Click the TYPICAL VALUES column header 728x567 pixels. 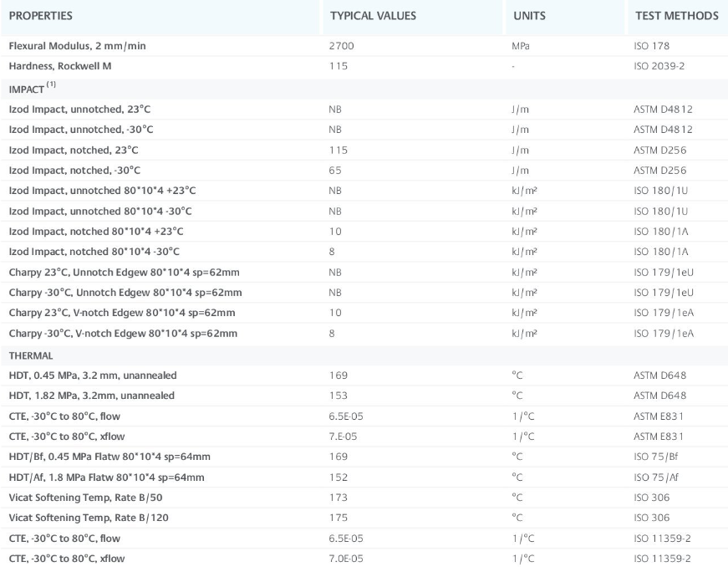tap(373, 16)
